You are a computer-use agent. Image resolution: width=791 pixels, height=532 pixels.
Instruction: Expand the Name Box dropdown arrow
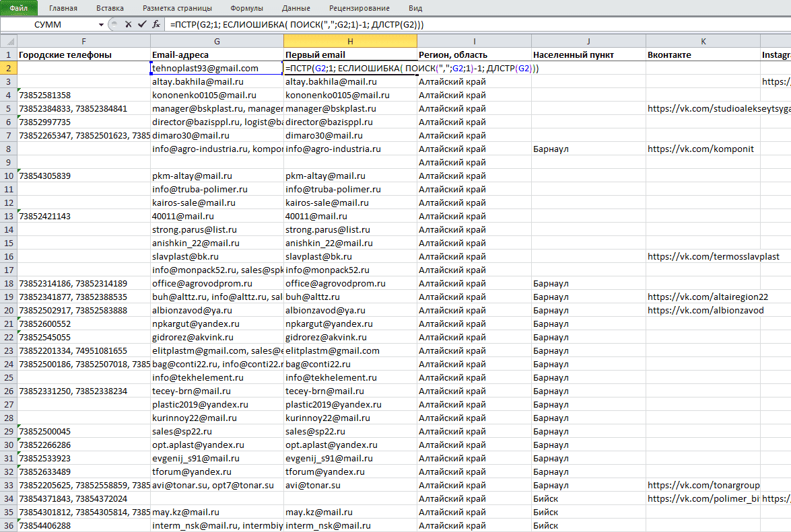[102, 24]
